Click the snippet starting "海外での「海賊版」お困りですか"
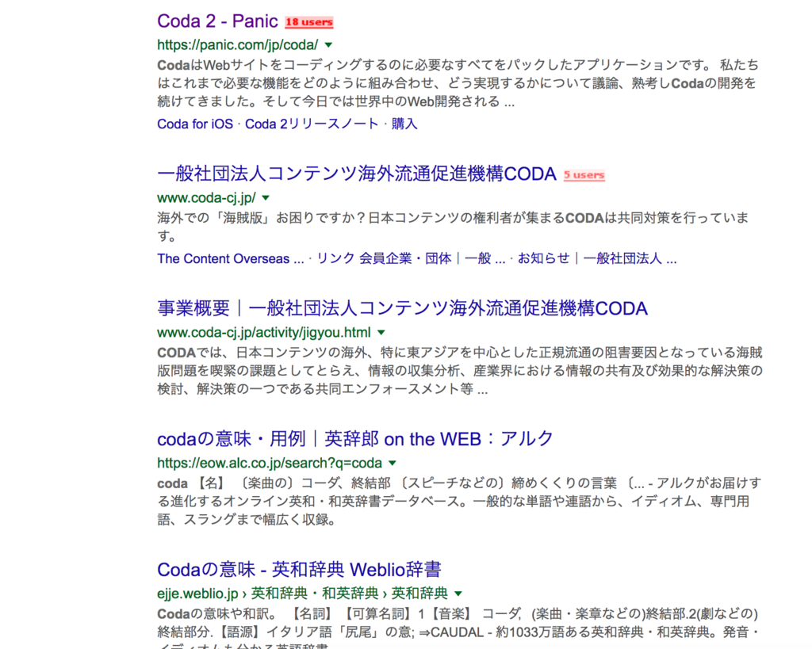 pos(453,227)
